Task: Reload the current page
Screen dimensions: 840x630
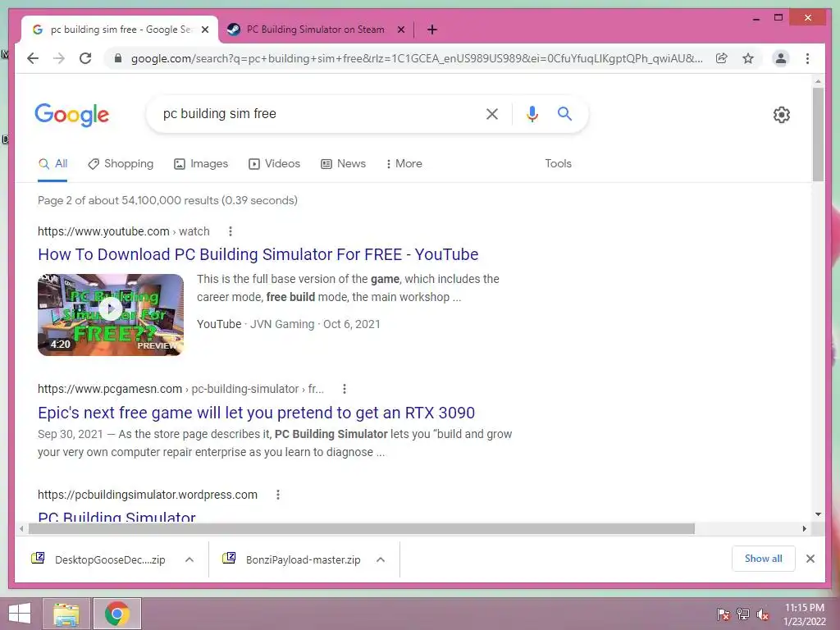Action: (85, 58)
